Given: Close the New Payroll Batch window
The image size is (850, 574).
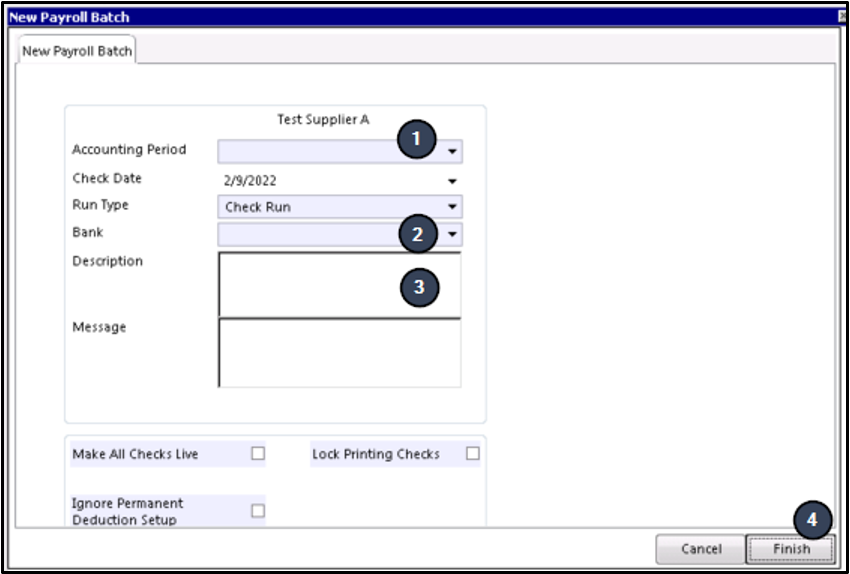Looking at the screenshot, I should click(842, 17).
